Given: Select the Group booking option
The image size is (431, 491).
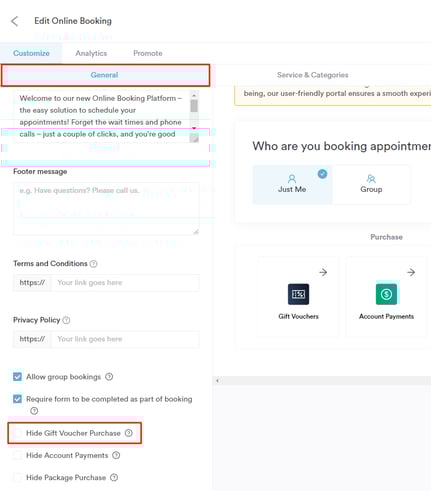Looking at the screenshot, I should [371, 184].
